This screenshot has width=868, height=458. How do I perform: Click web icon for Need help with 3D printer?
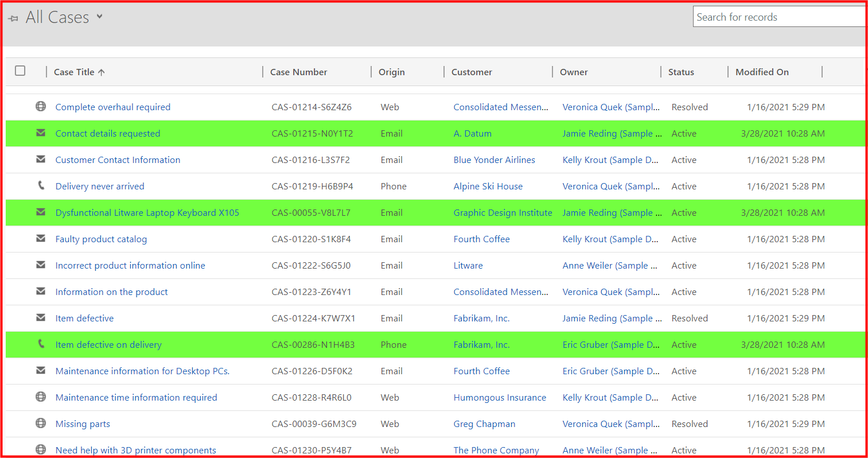coord(41,449)
